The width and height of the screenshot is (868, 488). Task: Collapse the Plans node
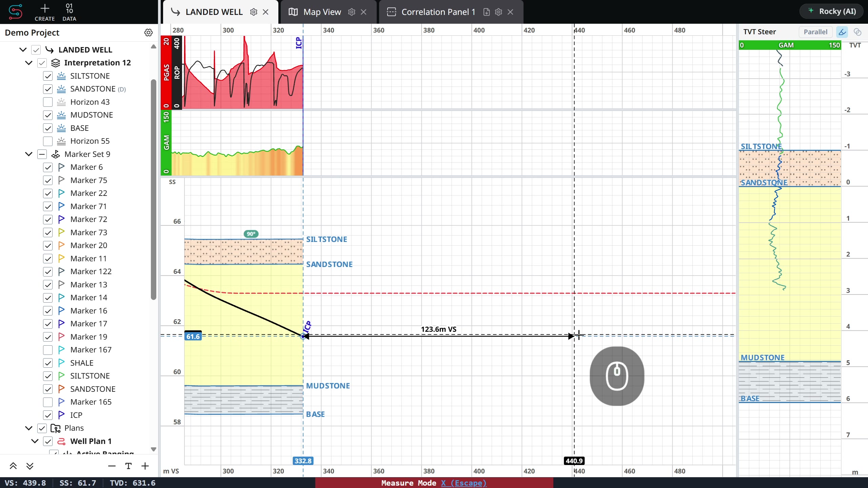click(29, 428)
